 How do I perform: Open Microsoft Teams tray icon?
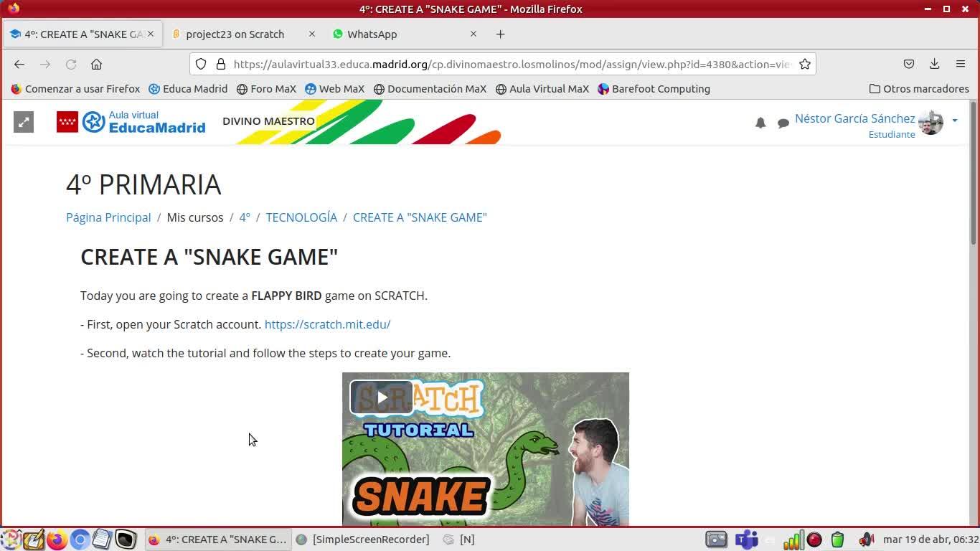747,540
